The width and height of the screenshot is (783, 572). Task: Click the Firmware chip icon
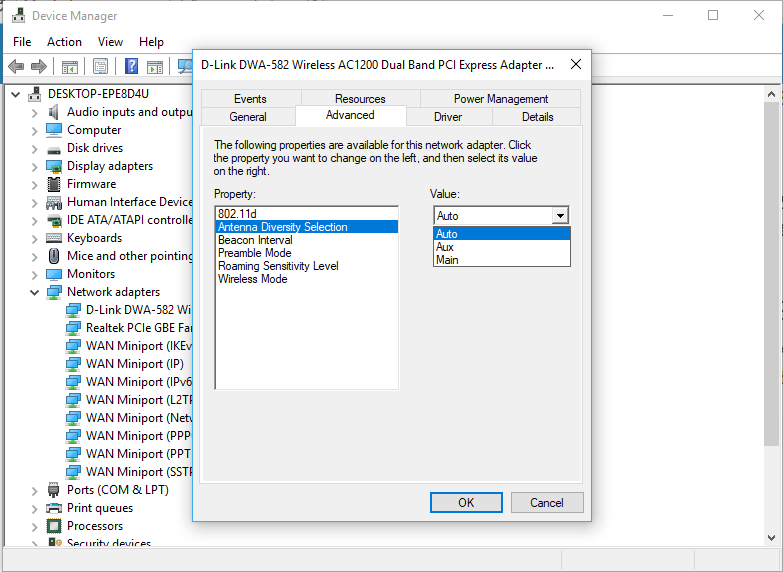tap(53, 184)
